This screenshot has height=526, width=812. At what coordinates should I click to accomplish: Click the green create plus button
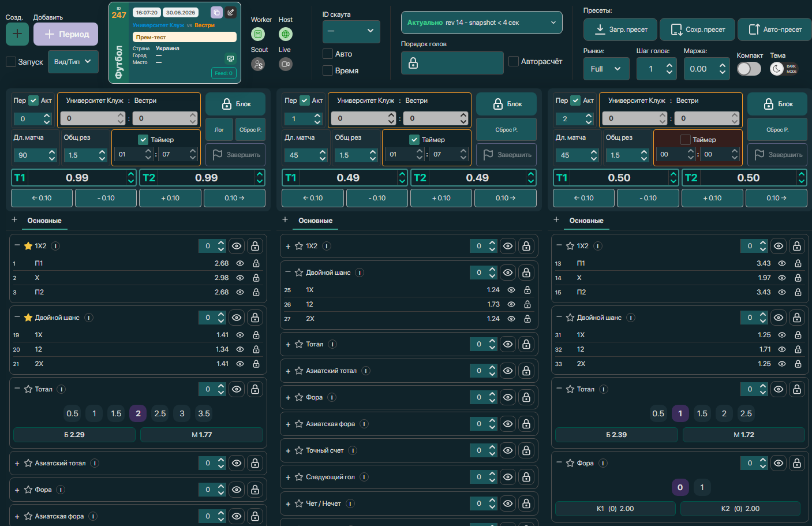point(17,34)
